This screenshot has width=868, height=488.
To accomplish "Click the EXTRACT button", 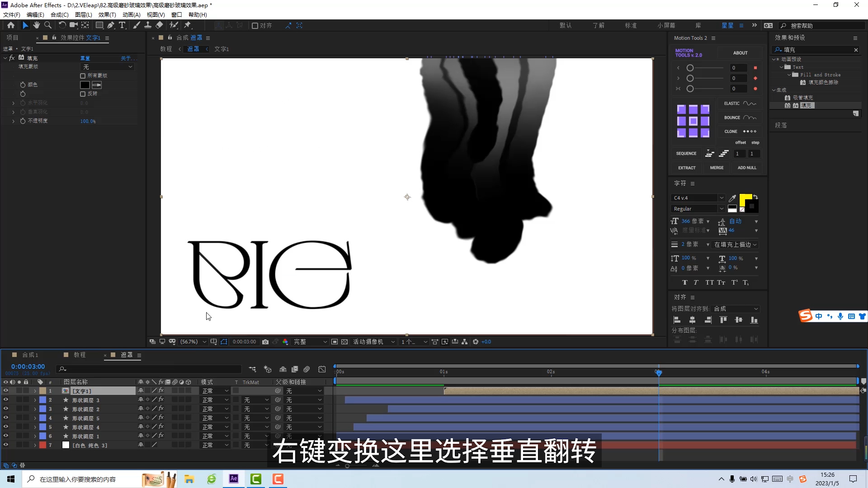I will pos(687,168).
